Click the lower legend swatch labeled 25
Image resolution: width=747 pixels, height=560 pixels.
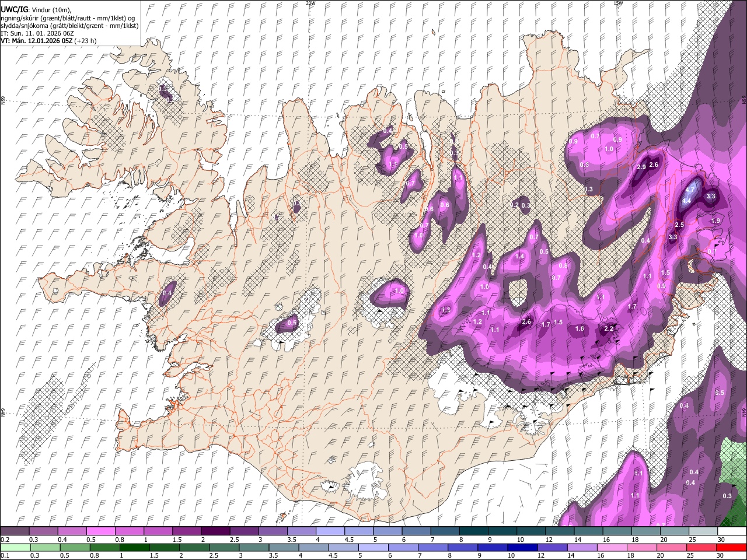[702, 547]
